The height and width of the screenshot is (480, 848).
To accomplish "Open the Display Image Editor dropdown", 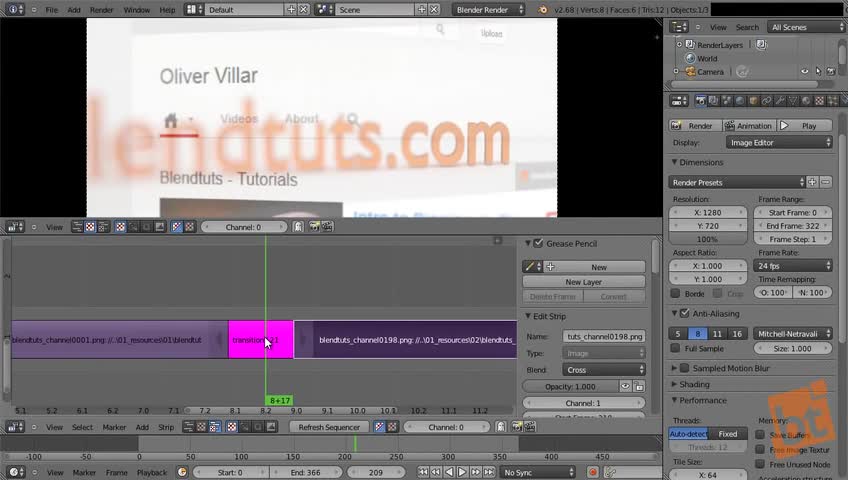I will [779, 143].
